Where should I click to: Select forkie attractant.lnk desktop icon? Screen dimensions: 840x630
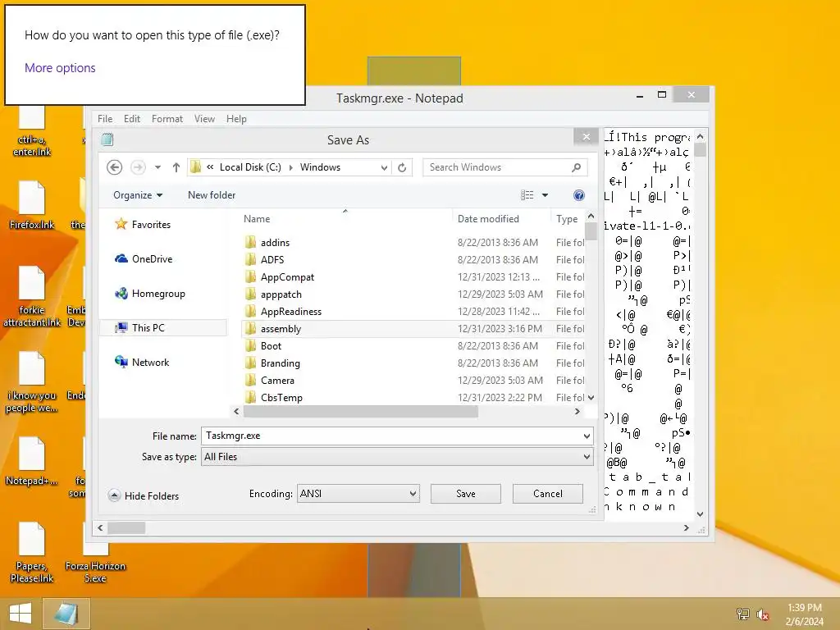pos(32,296)
